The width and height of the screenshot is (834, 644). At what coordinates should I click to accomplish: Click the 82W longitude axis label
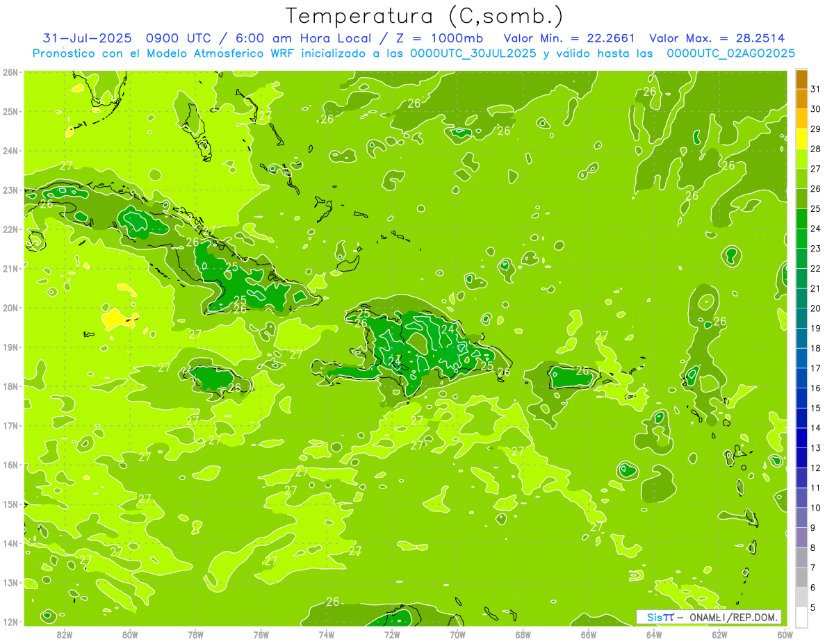click(x=65, y=634)
